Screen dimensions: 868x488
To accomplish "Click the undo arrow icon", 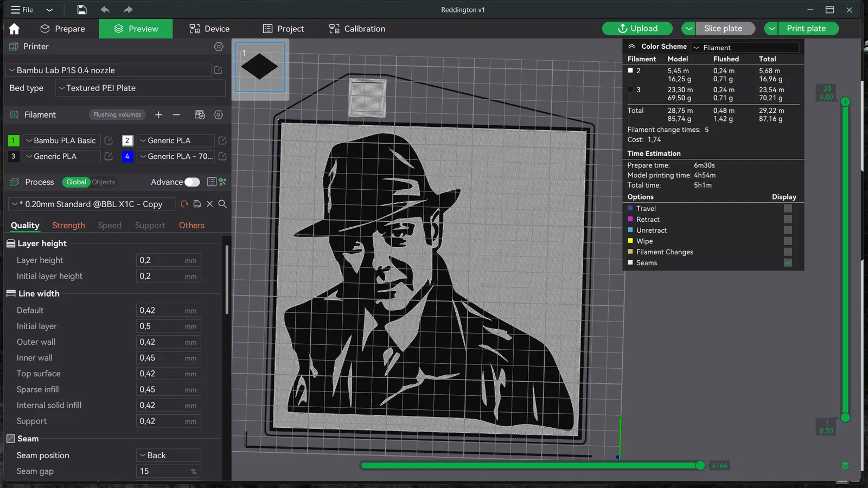I will (x=105, y=10).
